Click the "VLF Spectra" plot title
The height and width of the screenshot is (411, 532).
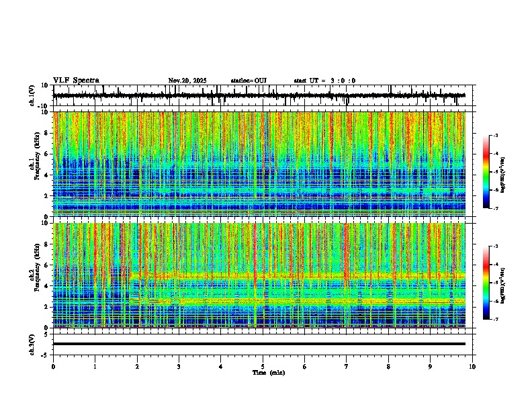76,81
